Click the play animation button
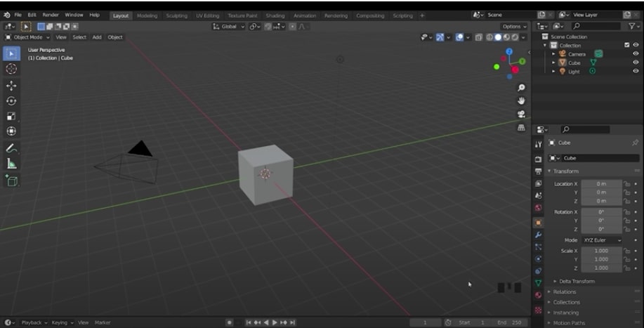Screen dimensions: 644x328 click(x=275, y=322)
